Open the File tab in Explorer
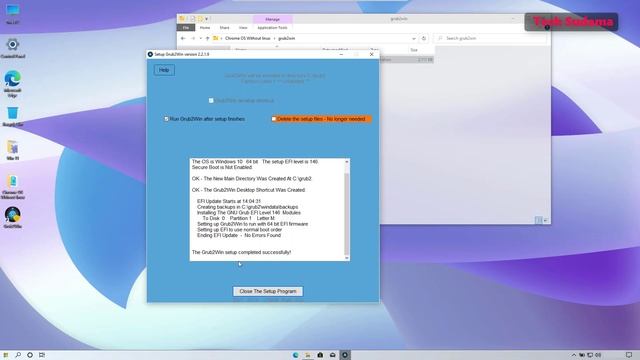This screenshot has width=640, height=360. tap(186, 28)
